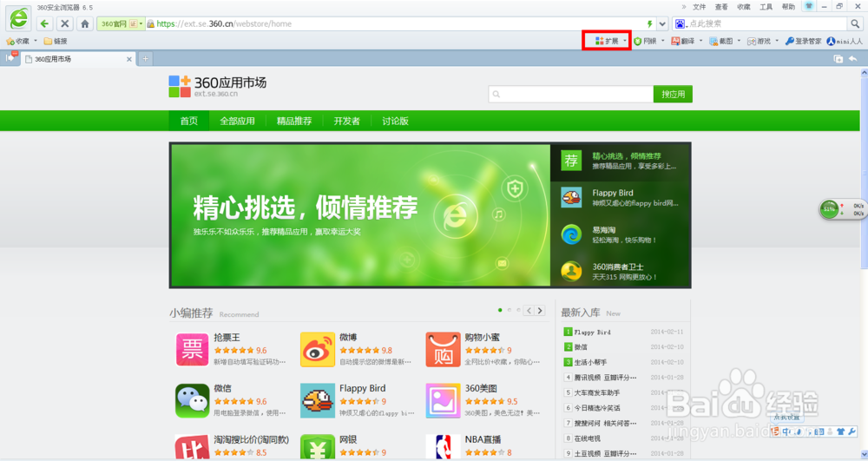Viewport: 868px width, 461px height.
Task: Expand the 扩展 dropdown arrow
Action: click(624, 41)
